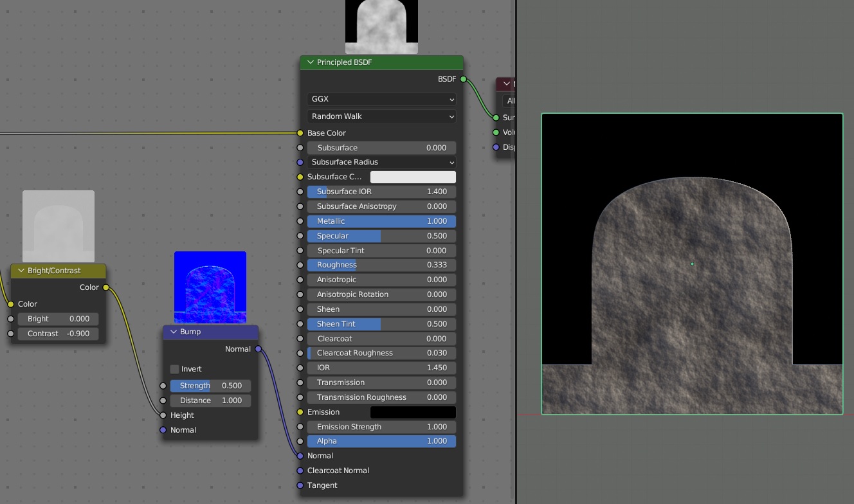854x504 pixels.
Task: Click Bright/Contrast Color output socket
Action: coord(106,287)
